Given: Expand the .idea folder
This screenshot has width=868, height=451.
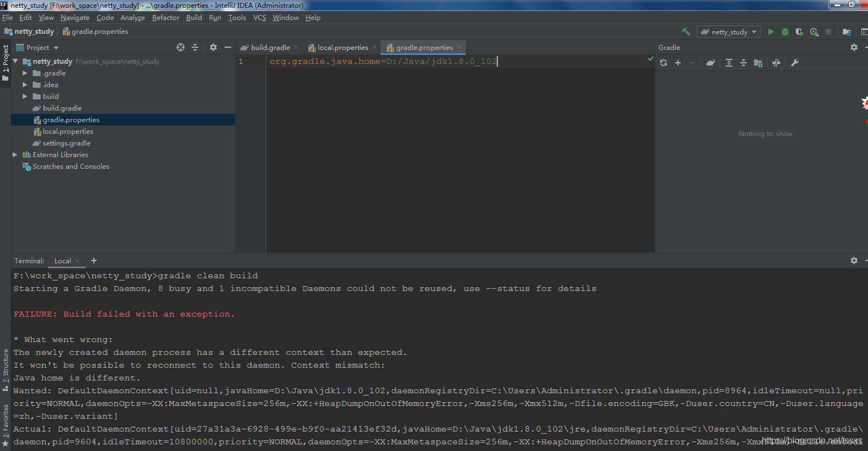Looking at the screenshot, I should coord(24,84).
